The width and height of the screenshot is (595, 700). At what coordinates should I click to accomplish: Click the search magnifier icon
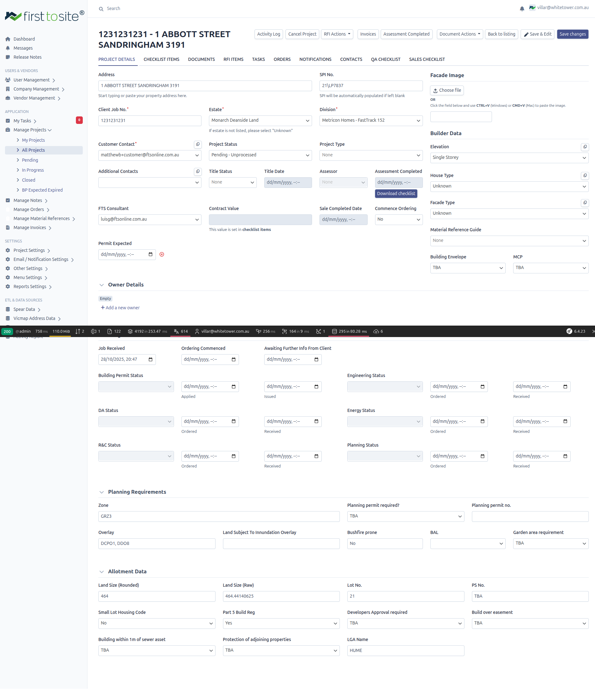click(x=101, y=9)
